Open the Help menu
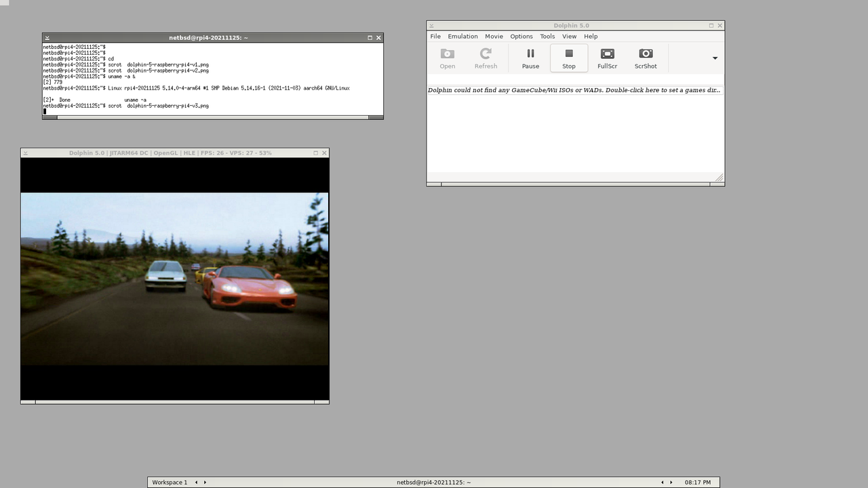The image size is (868, 488). click(x=591, y=37)
